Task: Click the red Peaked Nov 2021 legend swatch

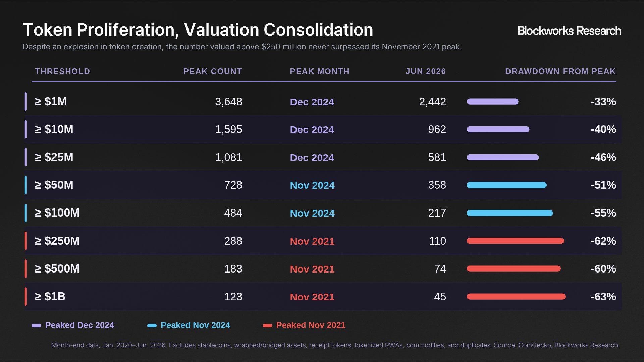Action: 267,325
